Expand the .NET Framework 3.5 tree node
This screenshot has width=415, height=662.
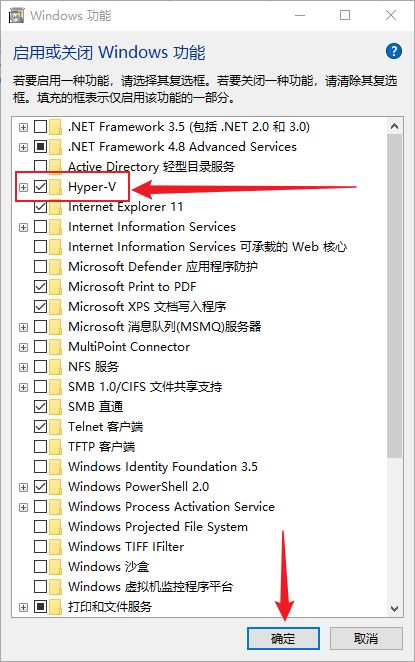24,127
